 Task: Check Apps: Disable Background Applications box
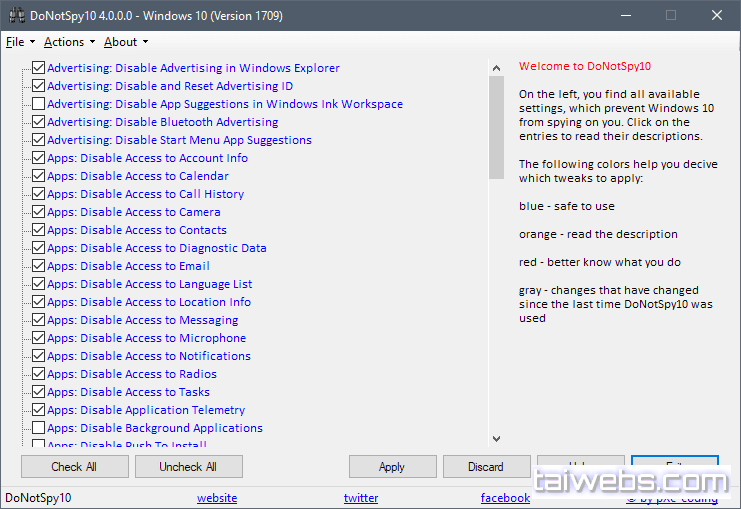coord(38,428)
